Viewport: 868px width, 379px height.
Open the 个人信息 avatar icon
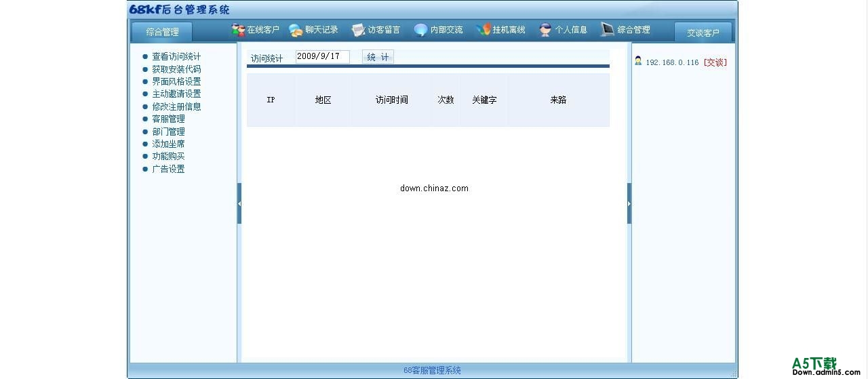[545, 30]
